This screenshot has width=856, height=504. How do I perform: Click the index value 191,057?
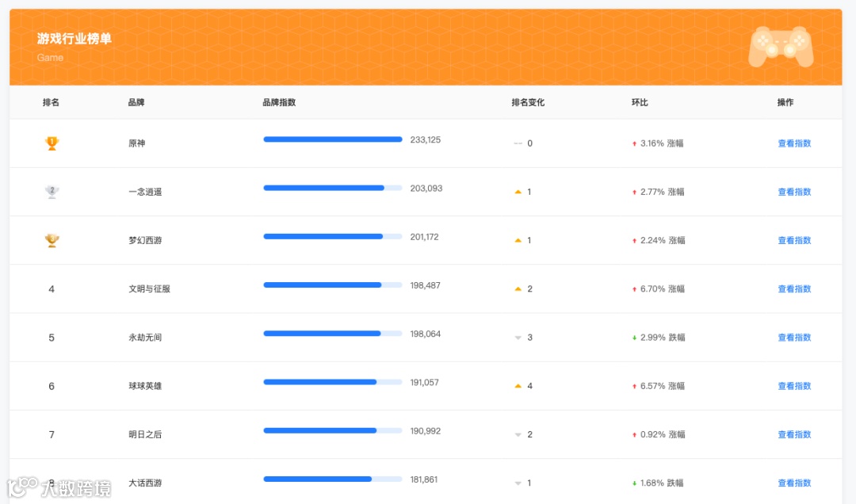tap(424, 383)
